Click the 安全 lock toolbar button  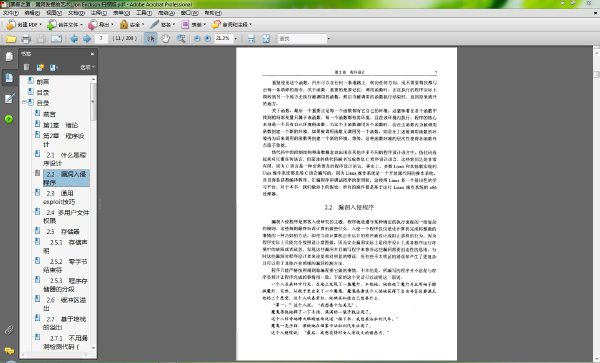(132, 24)
